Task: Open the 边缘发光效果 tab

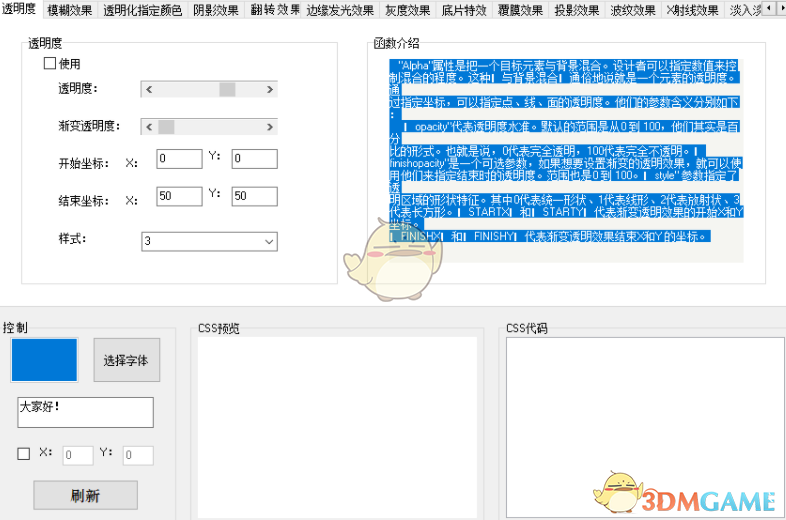Action: 340,10
